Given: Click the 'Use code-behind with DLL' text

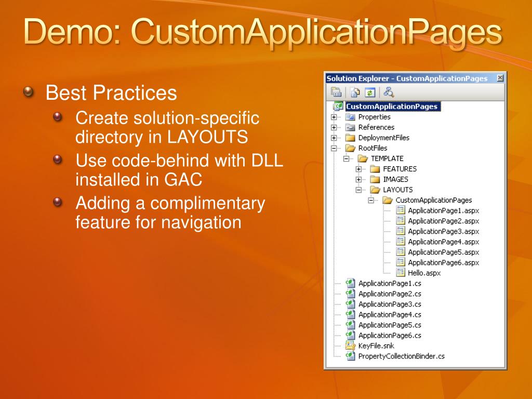Looking at the screenshot, I should pyautogui.click(x=179, y=161).
